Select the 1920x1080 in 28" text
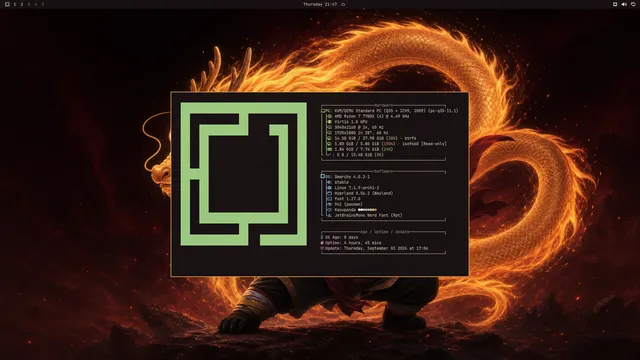The width and height of the screenshot is (640, 360). (361, 133)
